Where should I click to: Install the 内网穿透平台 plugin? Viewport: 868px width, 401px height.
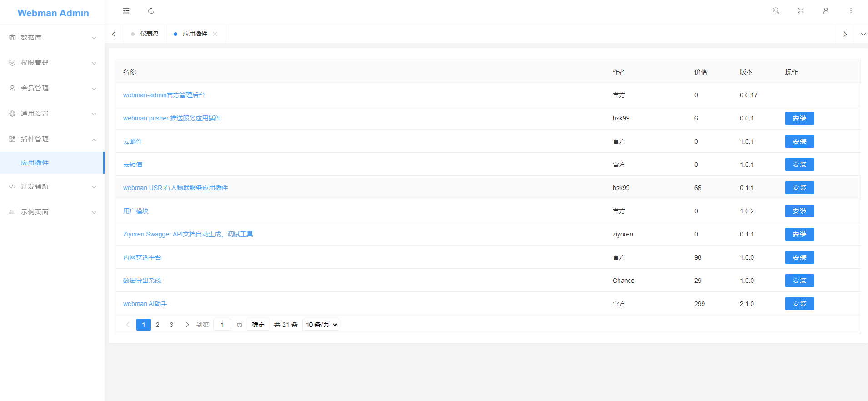click(799, 257)
